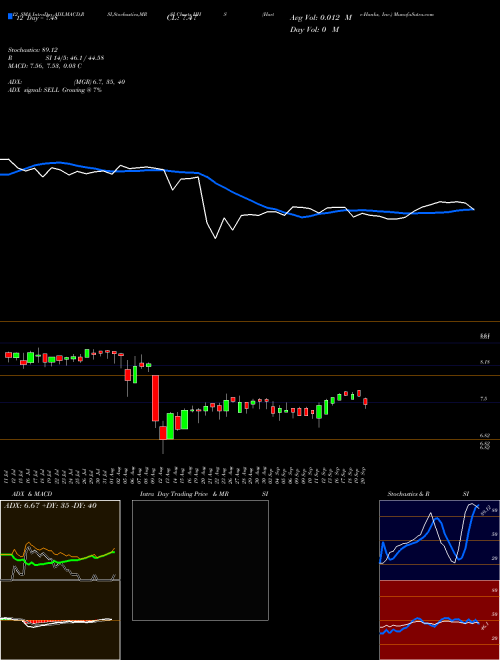Viewport: 500px width, 660px height.
Task: Click the 'ADX: 6.67 +DY: 35 -DY: 40' header
Action: 50,506
